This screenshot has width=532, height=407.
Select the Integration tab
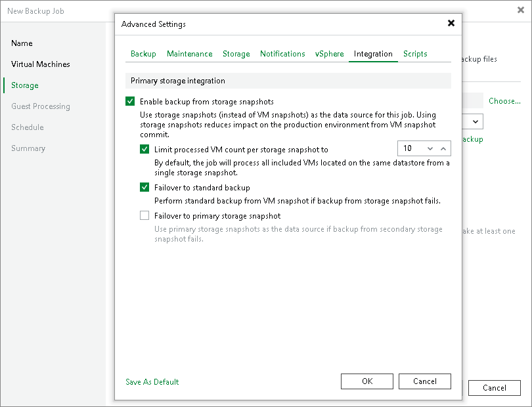[x=373, y=54]
